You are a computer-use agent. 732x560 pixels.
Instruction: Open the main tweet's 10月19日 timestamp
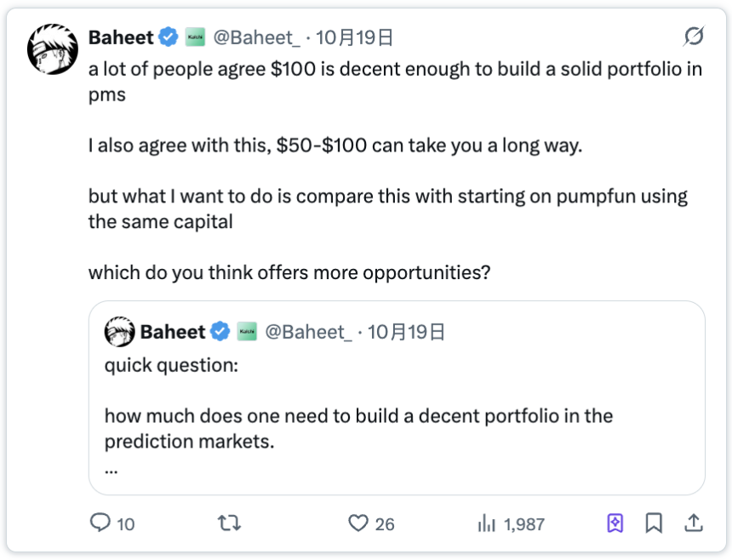tap(354, 37)
